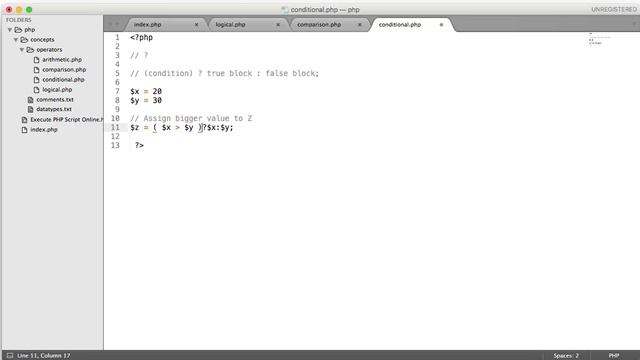The image size is (640, 360).
Task: Select conditional.php in the sidebar tree
Action: tap(63, 80)
